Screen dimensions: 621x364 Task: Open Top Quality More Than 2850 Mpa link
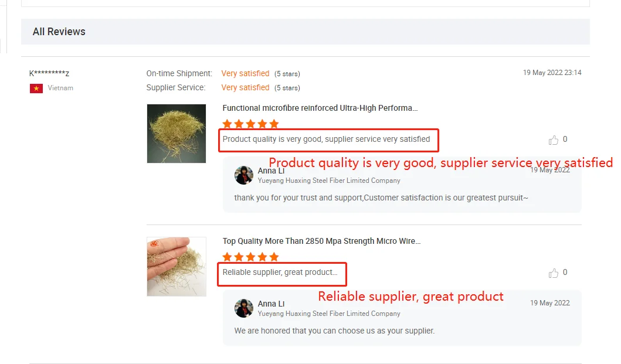tap(321, 241)
